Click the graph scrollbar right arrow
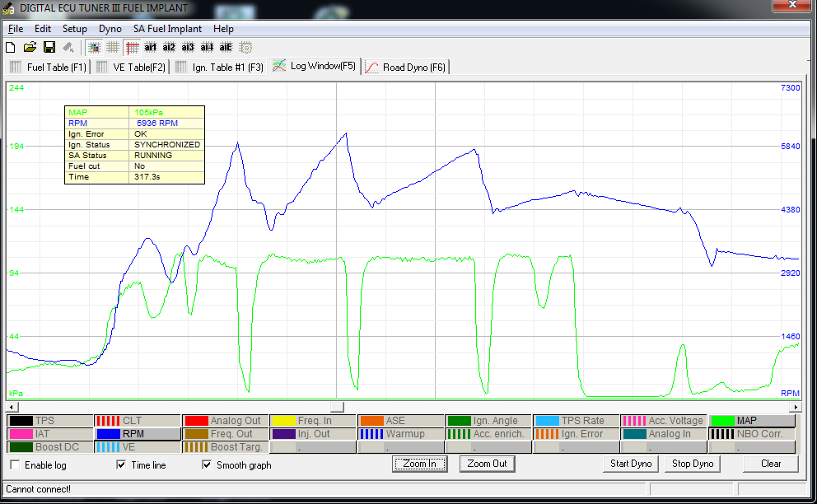The height and width of the screenshot is (504, 817). (795, 407)
